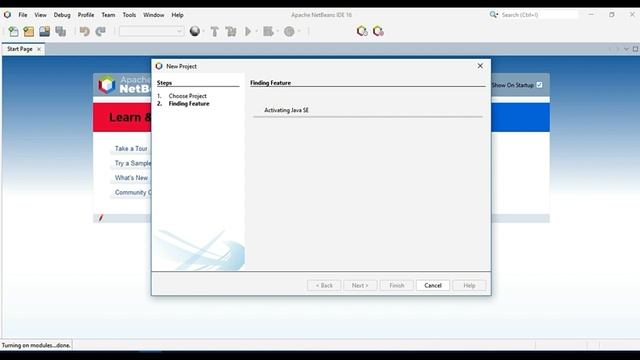Close the New Project dialog

pyautogui.click(x=480, y=66)
